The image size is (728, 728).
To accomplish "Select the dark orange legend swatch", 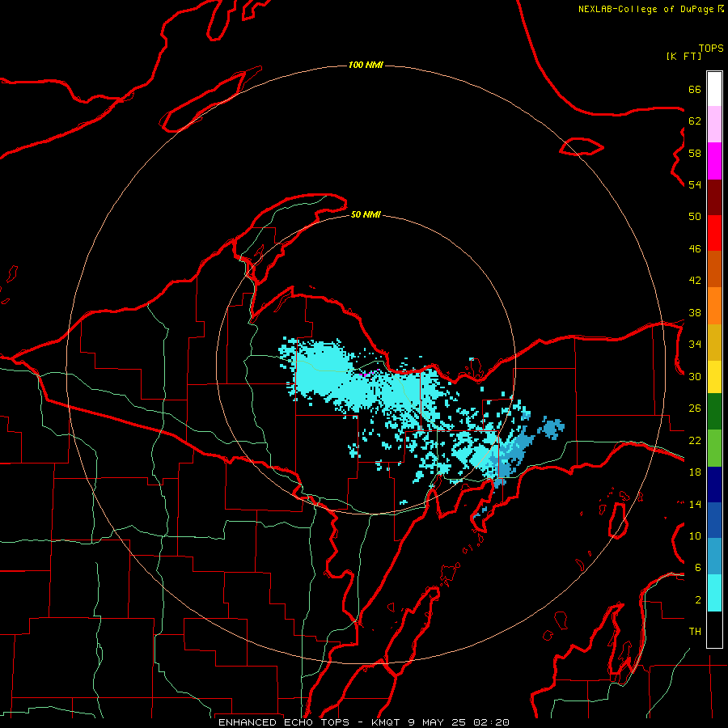I will coord(714,269).
